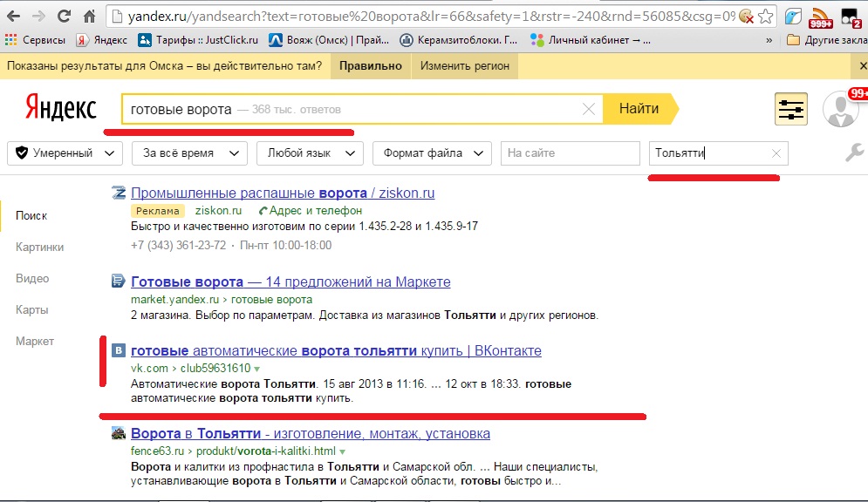Switch to the Карты tab
This screenshot has height=502, width=868.
(x=31, y=310)
